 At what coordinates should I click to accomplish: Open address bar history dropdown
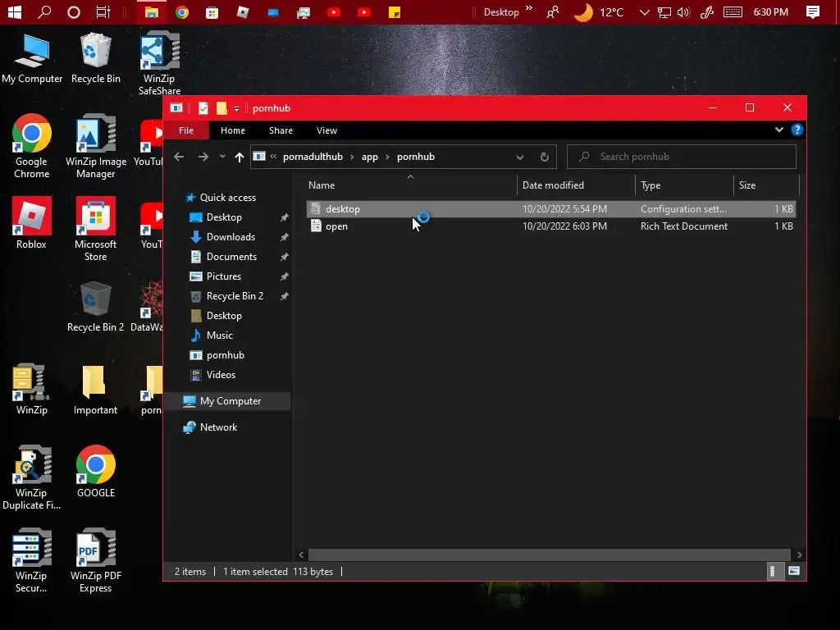pos(519,157)
